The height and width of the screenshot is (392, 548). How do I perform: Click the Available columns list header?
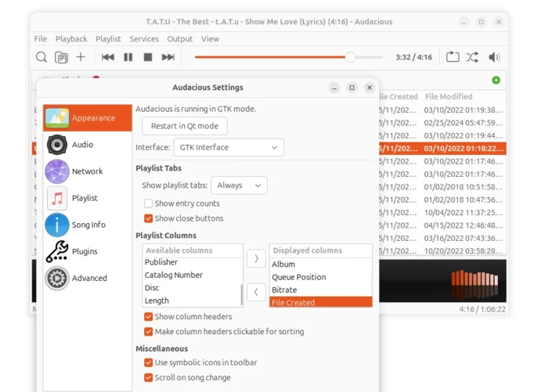pyautogui.click(x=193, y=250)
